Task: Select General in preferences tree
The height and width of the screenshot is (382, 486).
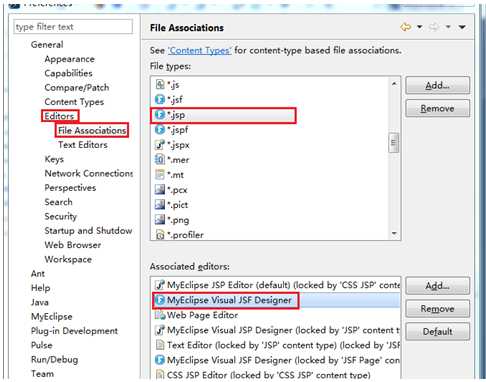Action: pos(47,44)
